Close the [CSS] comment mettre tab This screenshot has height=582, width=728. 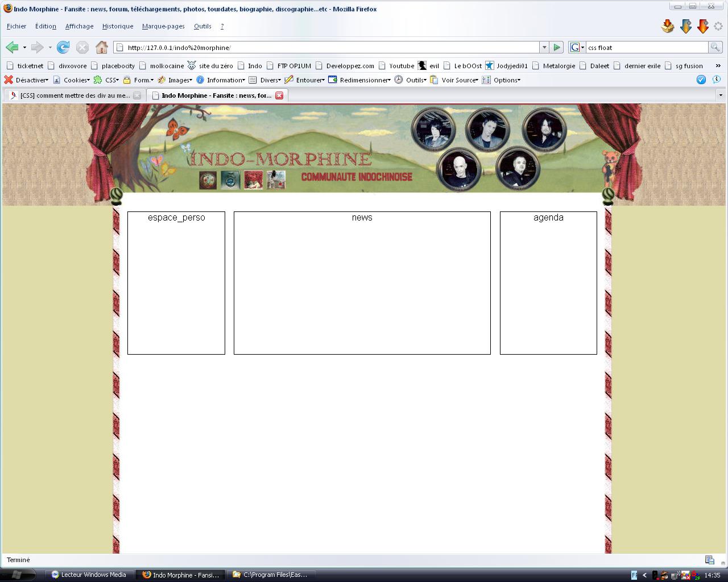137,95
